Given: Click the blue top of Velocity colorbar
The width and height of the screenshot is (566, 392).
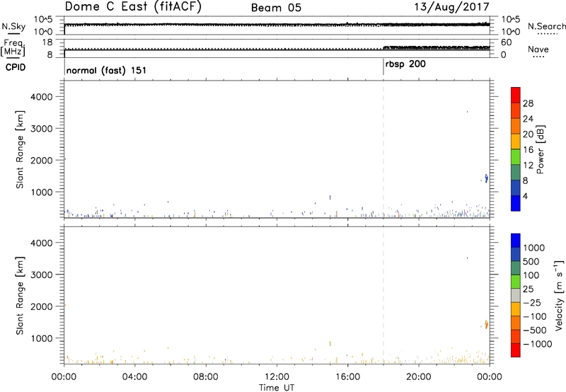Looking at the screenshot, I should [516, 241].
